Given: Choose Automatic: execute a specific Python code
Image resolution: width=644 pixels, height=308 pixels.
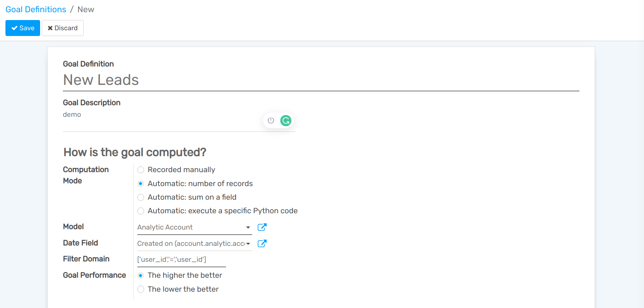Looking at the screenshot, I should (141, 211).
